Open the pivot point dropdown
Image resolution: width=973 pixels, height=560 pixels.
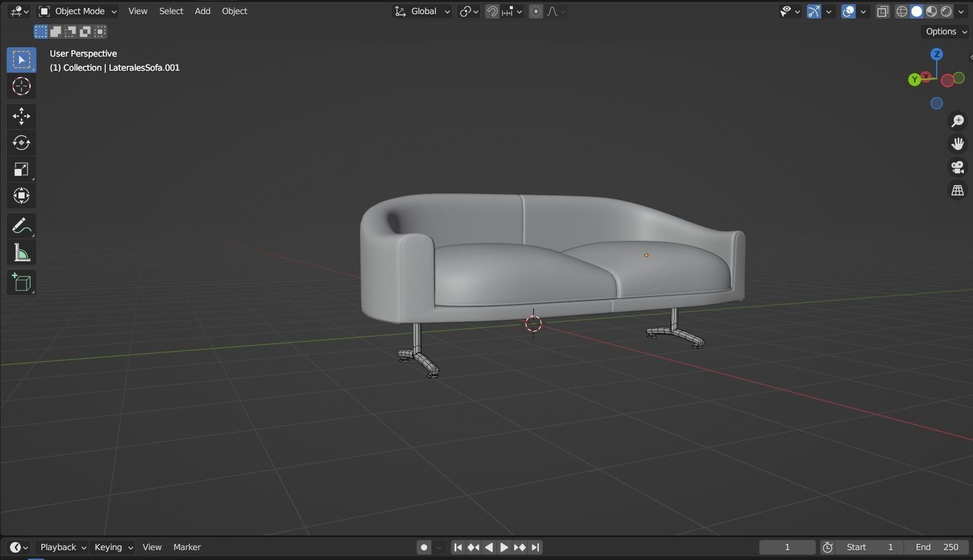(469, 11)
